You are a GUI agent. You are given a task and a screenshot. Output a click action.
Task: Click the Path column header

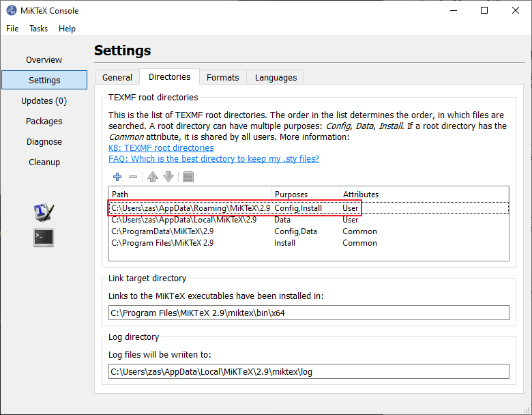point(190,195)
